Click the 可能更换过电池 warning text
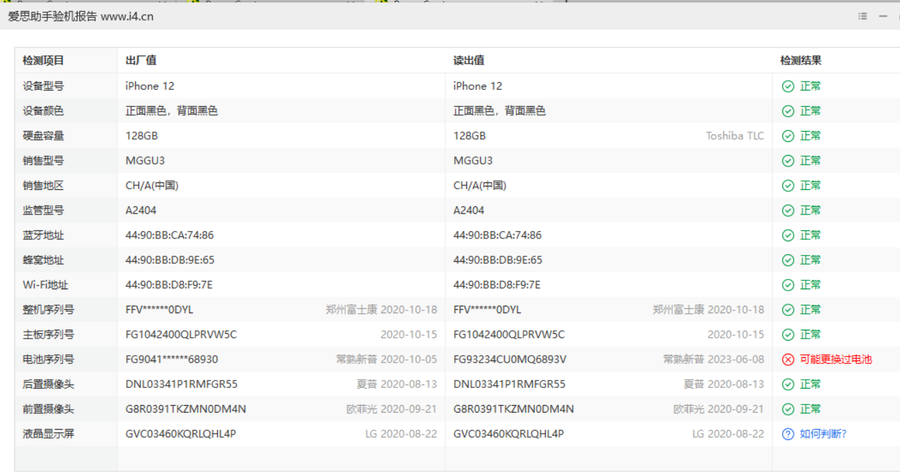Image resolution: width=900 pixels, height=475 pixels. [x=836, y=359]
